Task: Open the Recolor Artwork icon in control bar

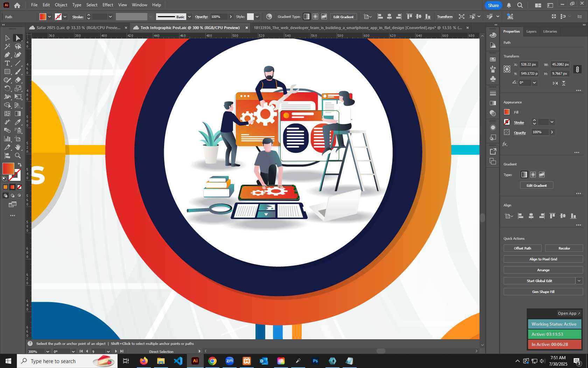Action: 269,16
